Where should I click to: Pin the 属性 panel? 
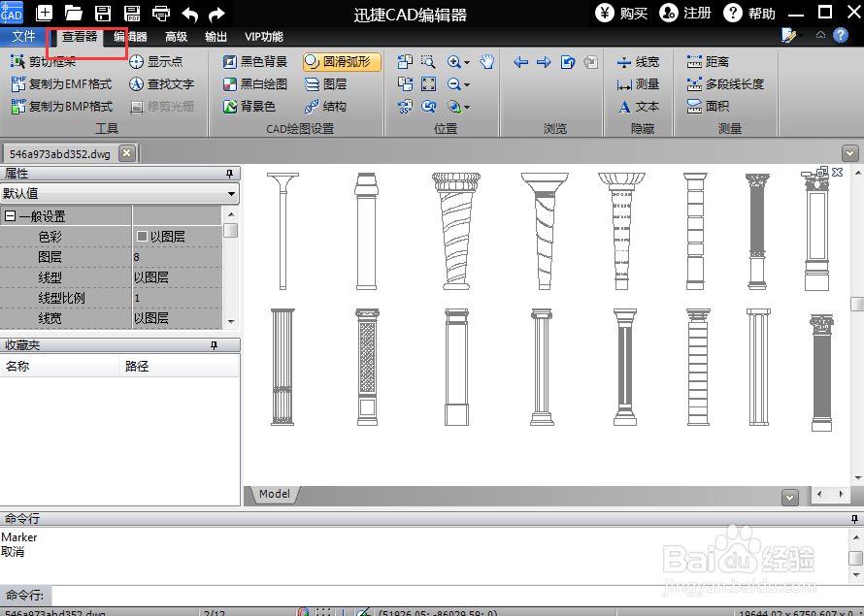230,174
